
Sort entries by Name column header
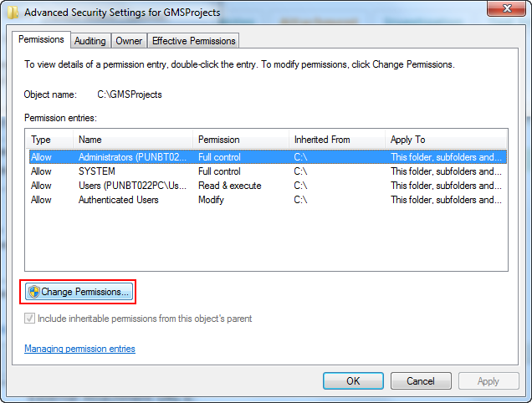pos(133,140)
